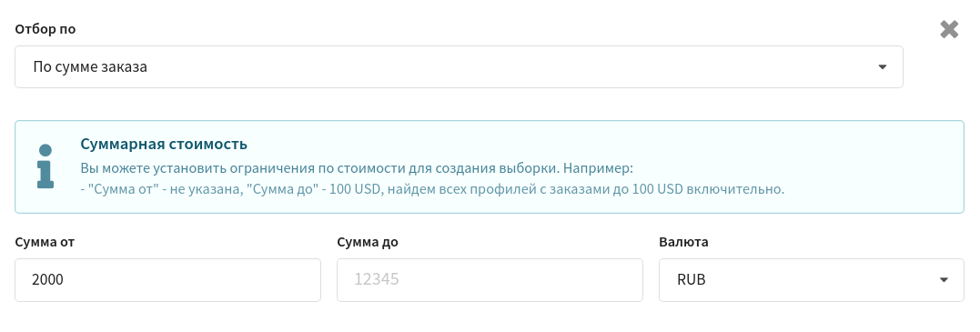Click the caret arrow in the RUB select
Screen dimensions: 980x332
click(x=944, y=280)
